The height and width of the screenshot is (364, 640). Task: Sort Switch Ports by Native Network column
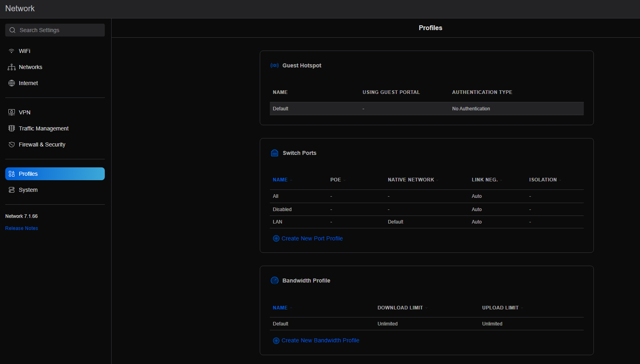[x=411, y=180]
